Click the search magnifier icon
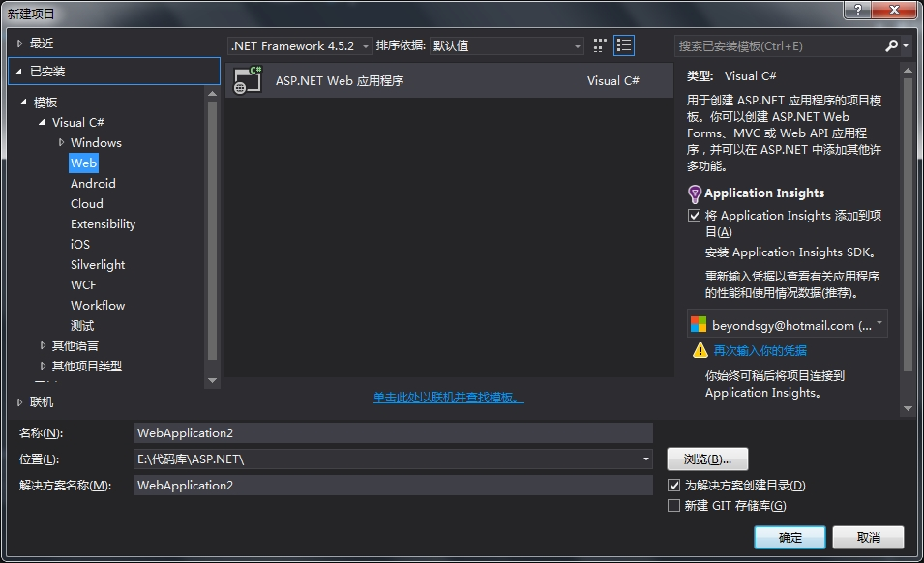Viewport: 924px width, 563px height. coord(892,45)
